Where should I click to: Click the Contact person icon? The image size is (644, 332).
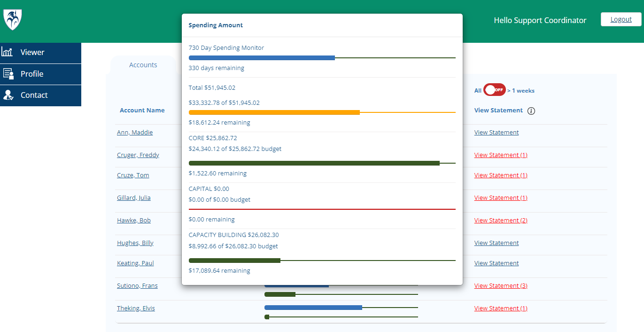click(x=8, y=95)
